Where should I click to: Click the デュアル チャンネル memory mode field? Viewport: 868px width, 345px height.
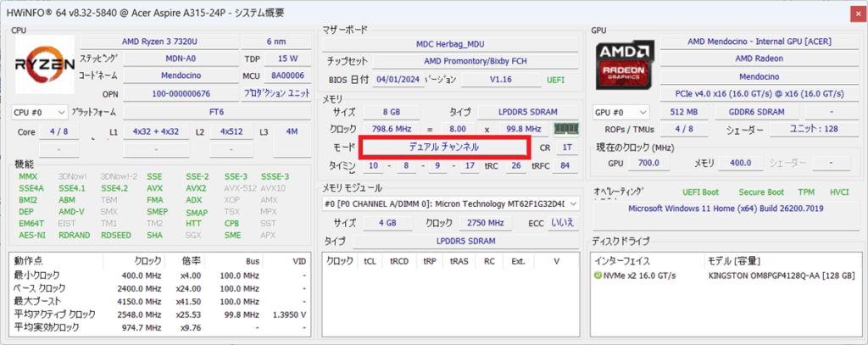[445, 147]
